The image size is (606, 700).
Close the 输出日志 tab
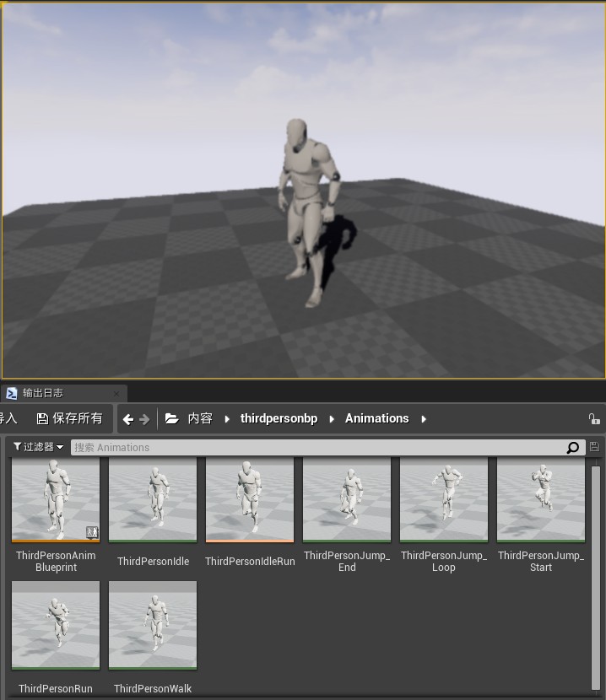116,394
